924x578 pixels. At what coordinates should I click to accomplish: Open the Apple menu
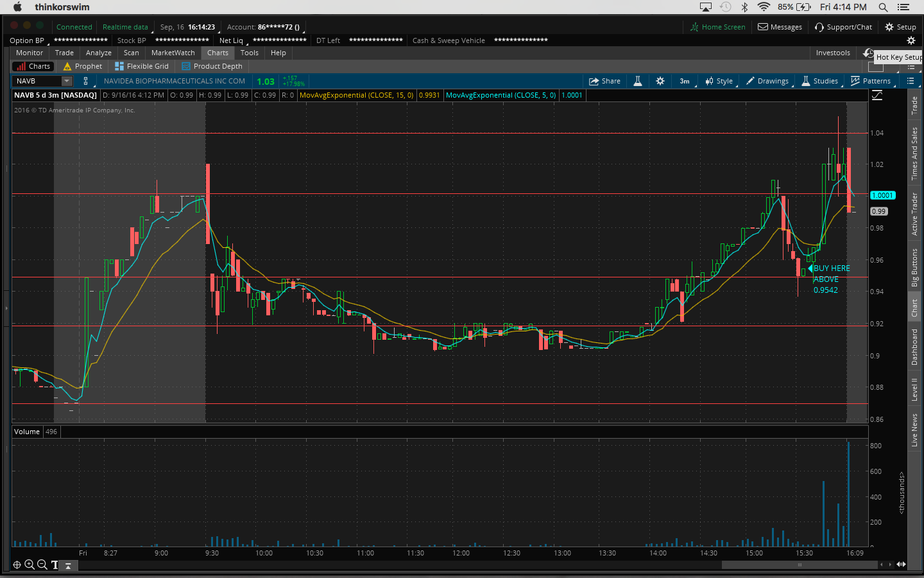17,7
